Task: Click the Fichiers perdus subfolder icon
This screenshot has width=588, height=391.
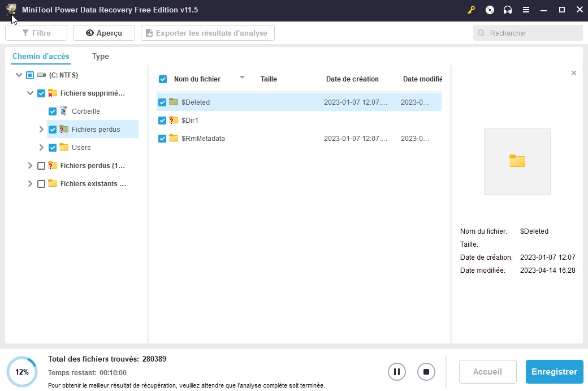Action: (x=64, y=129)
